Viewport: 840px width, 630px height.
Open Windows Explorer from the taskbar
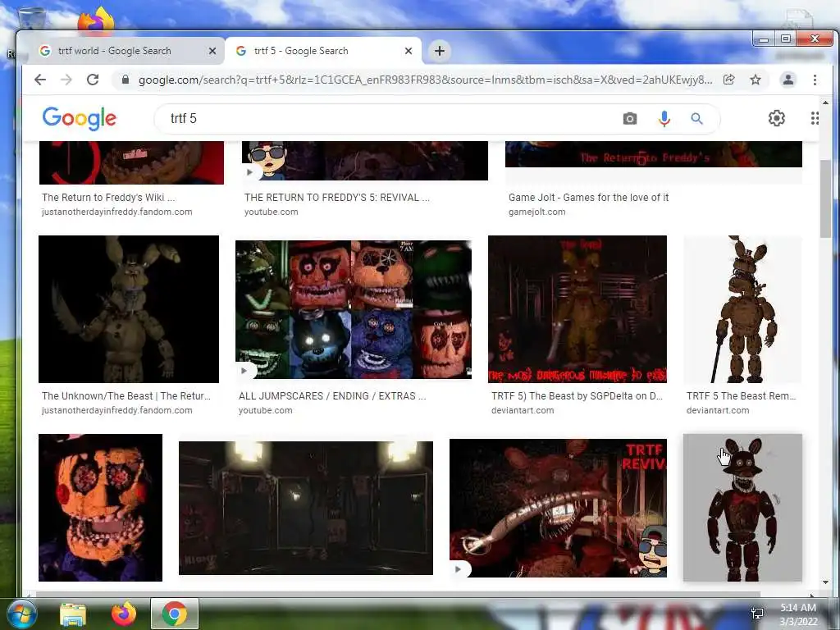tap(73, 614)
